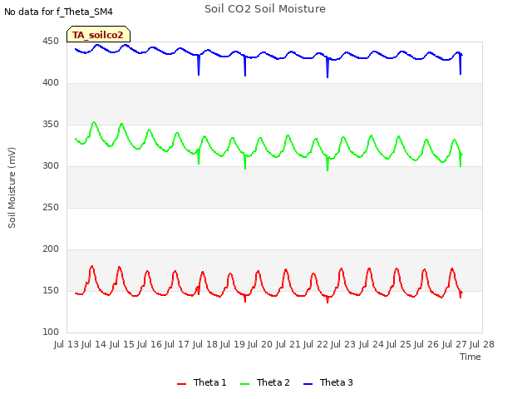The height and width of the screenshot is (399, 532).
Task: Click the 150 y-axis tick label
Action: pos(51,291)
